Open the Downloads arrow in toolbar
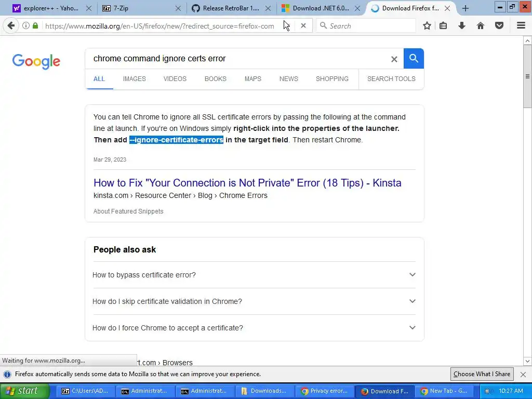 pos(462,26)
